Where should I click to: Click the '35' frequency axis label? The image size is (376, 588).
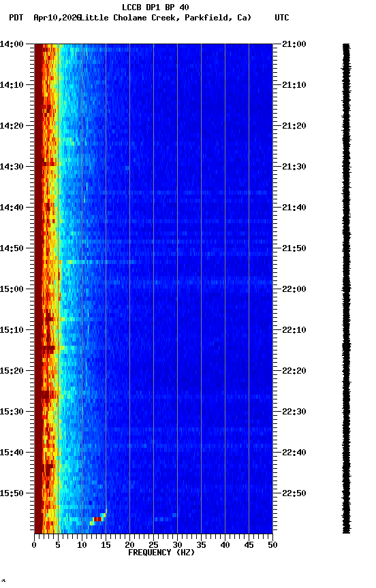click(x=201, y=545)
